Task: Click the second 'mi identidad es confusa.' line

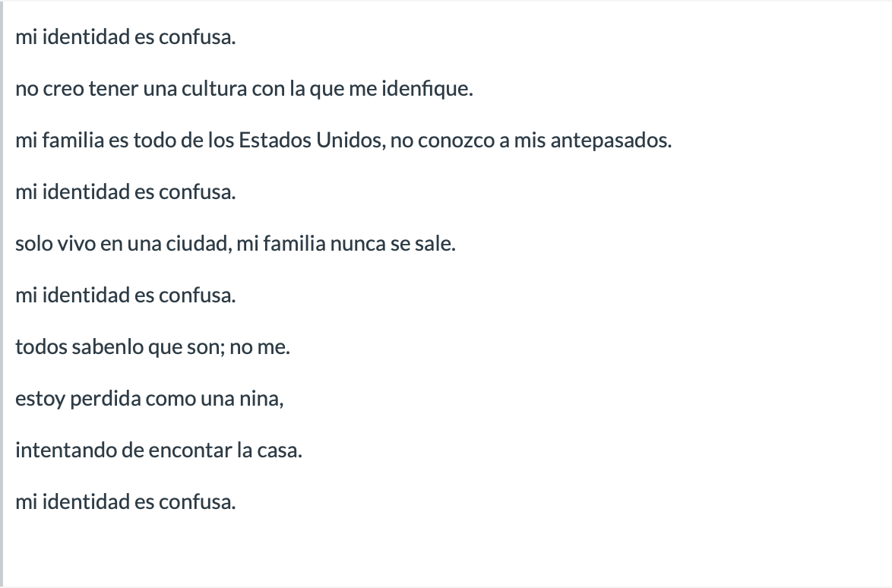Action: click(x=125, y=192)
